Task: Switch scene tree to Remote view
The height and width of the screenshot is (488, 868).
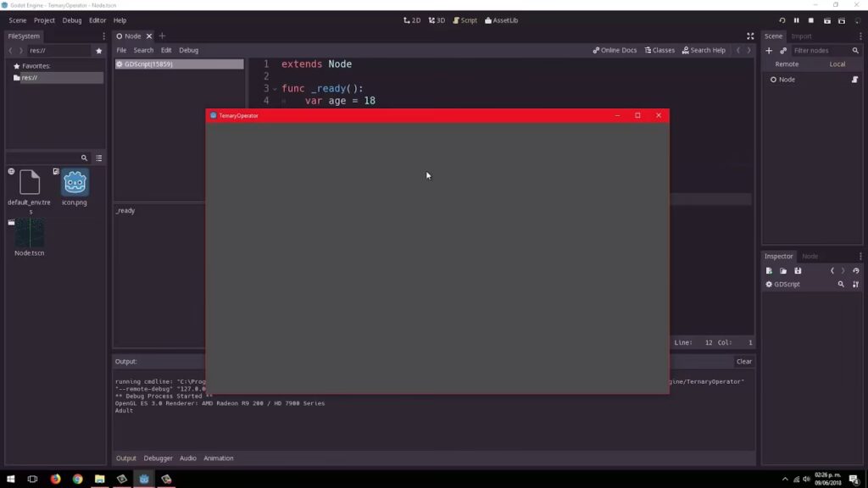Action: (787, 64)
